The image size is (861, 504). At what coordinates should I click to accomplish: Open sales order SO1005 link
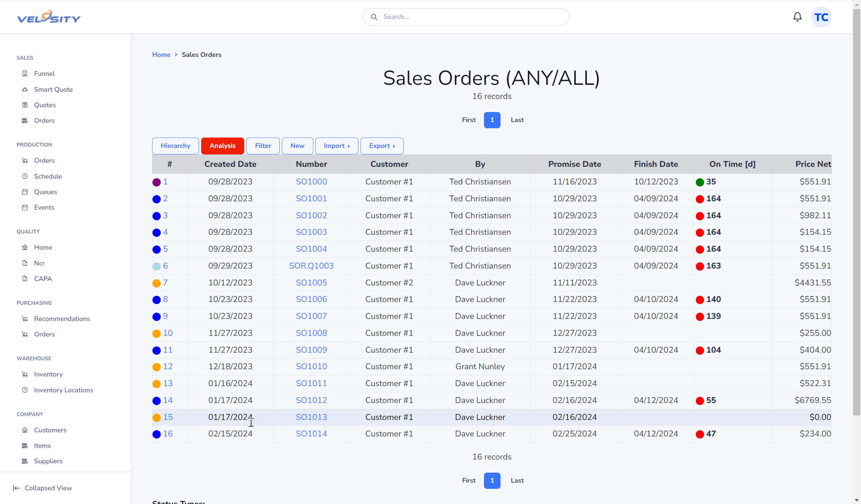tap(311, 283)
